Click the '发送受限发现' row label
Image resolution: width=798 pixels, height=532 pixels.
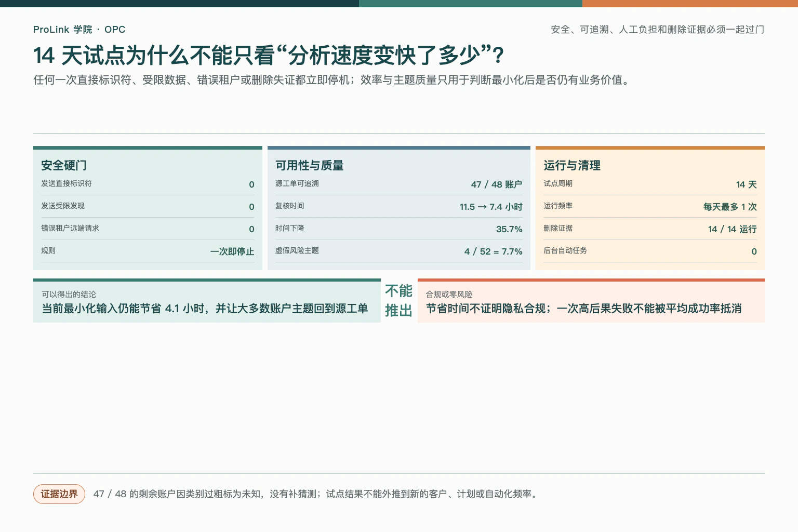point(63,206)
